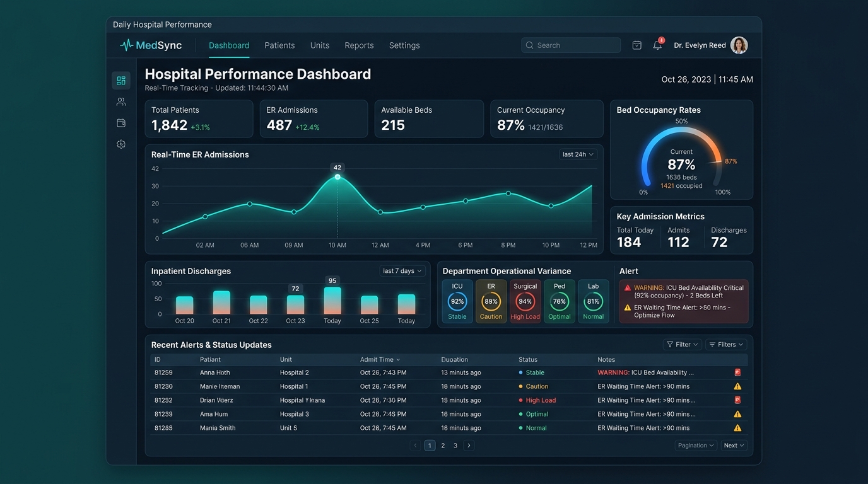Open the Pagination dropdown
Screen dimensions: 868x484
[x=696, y=446]
